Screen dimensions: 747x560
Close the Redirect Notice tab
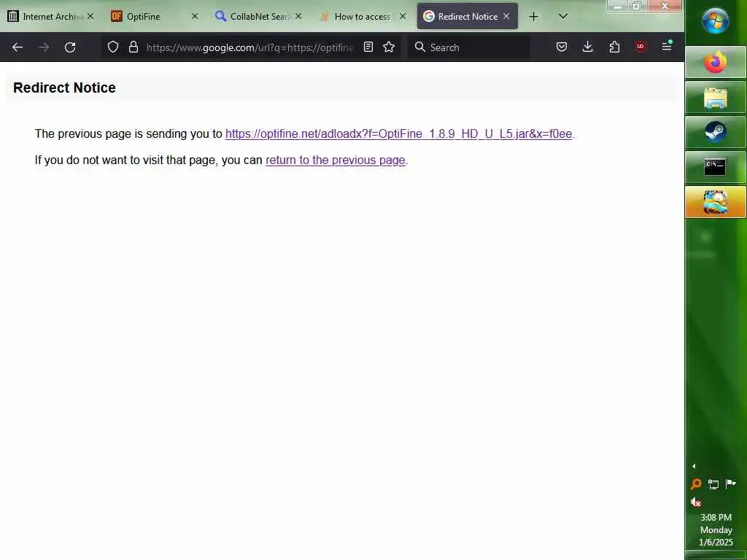click(x=506, y=16)
